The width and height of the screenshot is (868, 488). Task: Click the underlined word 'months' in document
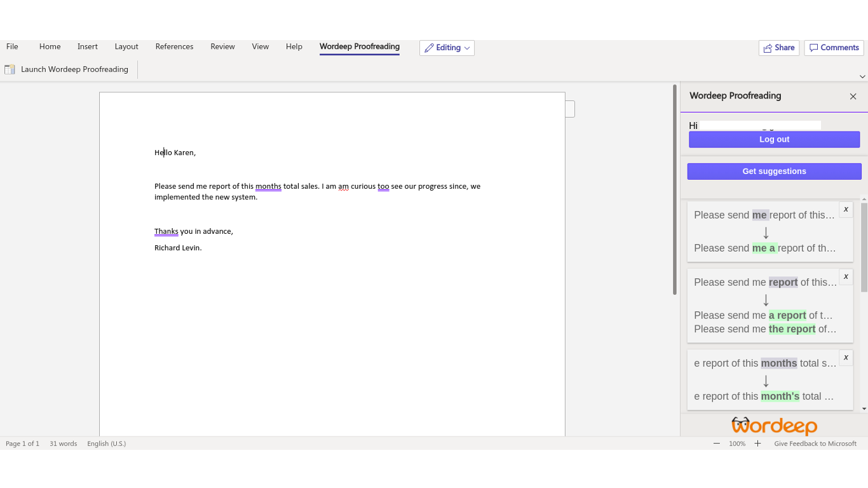[x=268, y=186]
